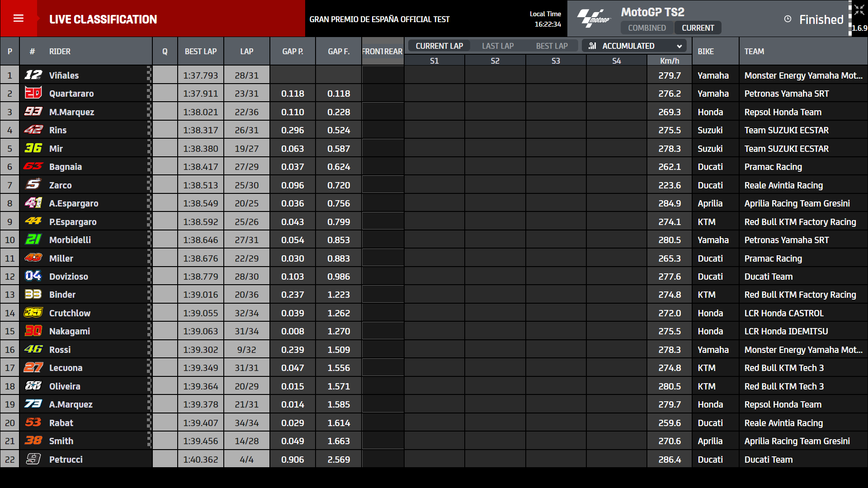The width and height of the screenshot is (868, 488).
Task: Open the hamburger menu
Action: 18,19
